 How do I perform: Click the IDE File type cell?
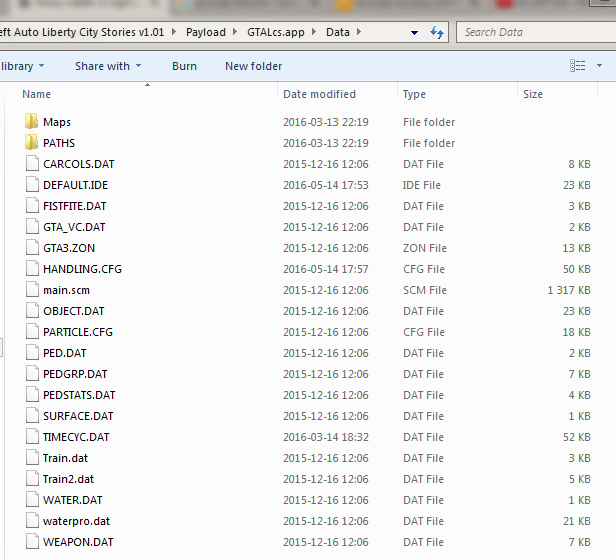click(422, 185)
